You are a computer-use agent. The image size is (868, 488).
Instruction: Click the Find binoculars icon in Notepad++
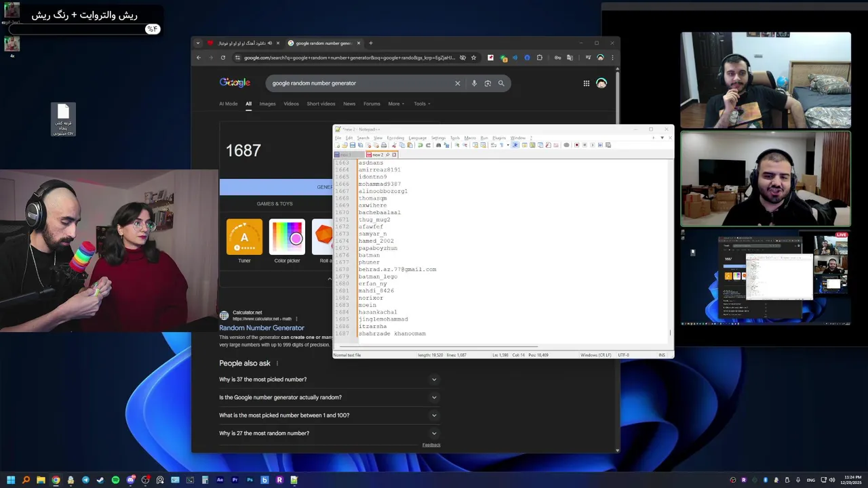pyautogui.click(x=439, y=145)
